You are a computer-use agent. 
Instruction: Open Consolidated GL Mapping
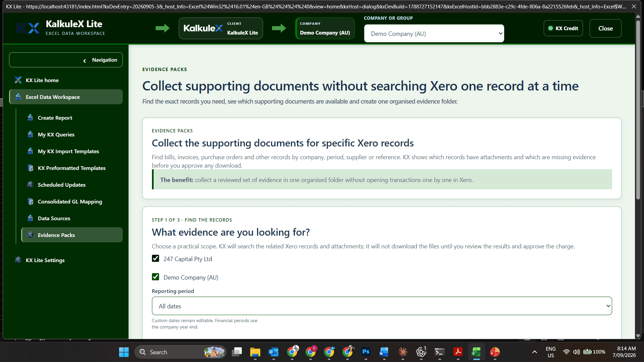pos(70,201)
